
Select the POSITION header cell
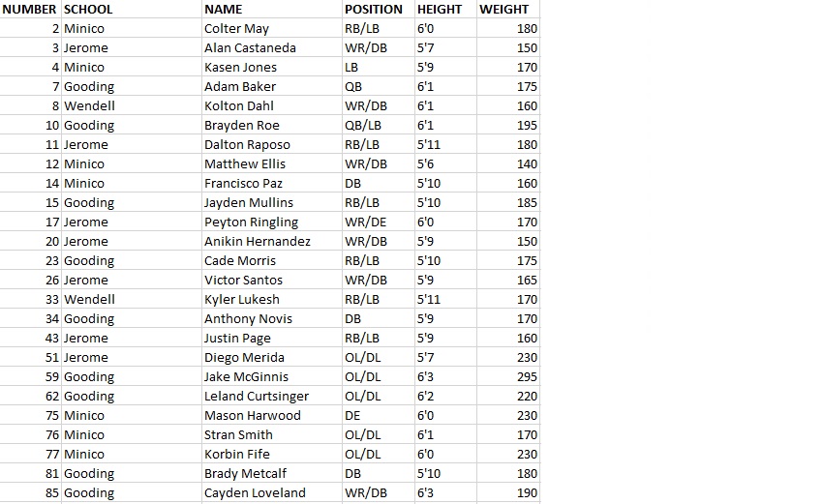pos(374,9)
